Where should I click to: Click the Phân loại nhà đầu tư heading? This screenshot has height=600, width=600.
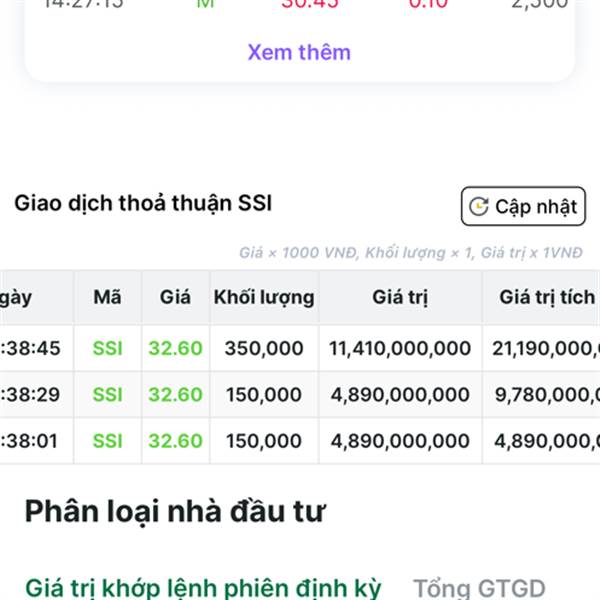click(x=175, y=511)
